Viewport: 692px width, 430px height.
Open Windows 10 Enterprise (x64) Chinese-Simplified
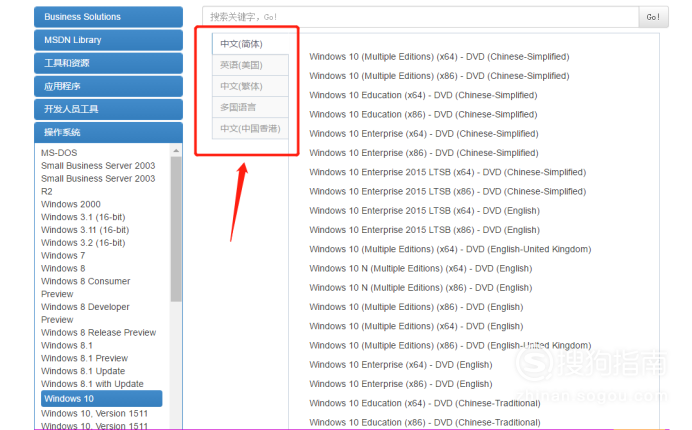pos(424,134)
